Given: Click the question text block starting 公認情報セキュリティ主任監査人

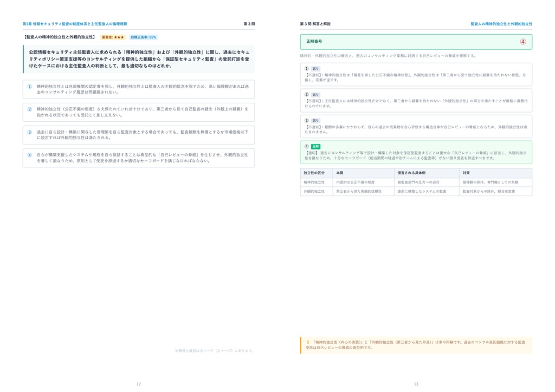Looking at the screenshot, I should (x=139, y=59).
